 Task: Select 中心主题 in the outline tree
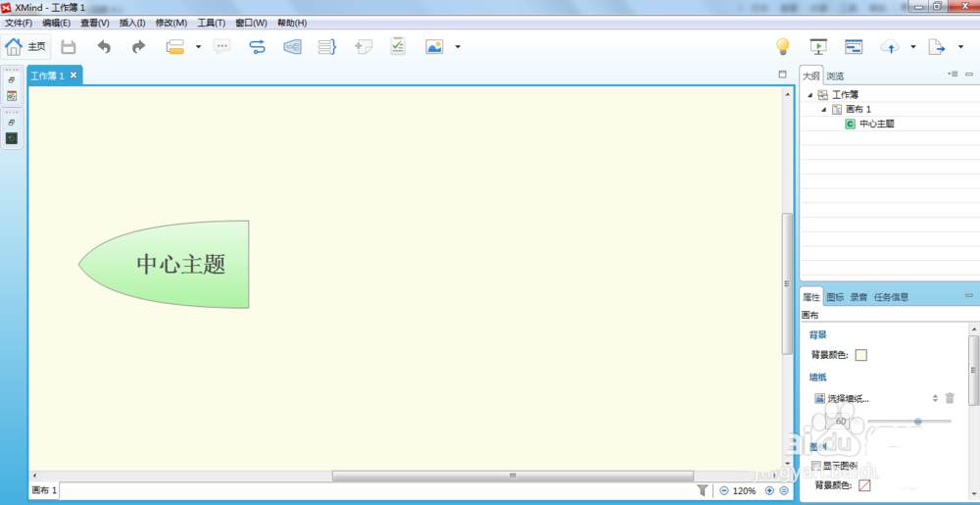(x=877, y=124)
